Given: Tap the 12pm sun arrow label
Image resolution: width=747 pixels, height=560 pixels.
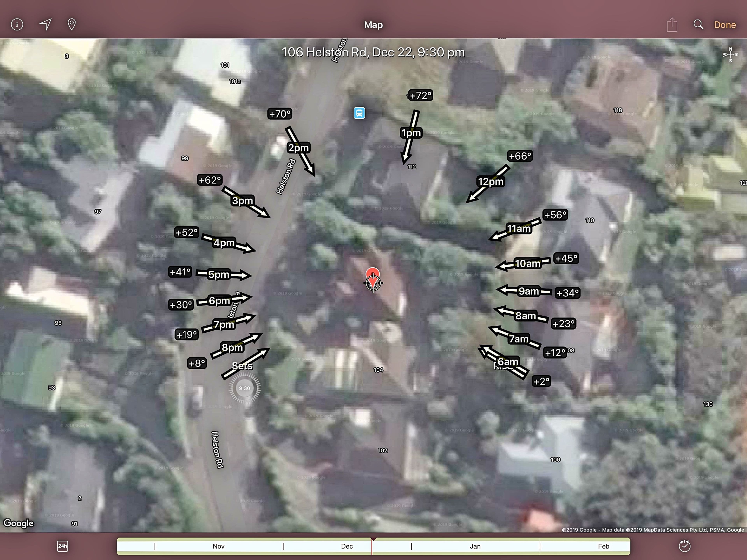Looking at the screenshot, I should click(491, 182).
